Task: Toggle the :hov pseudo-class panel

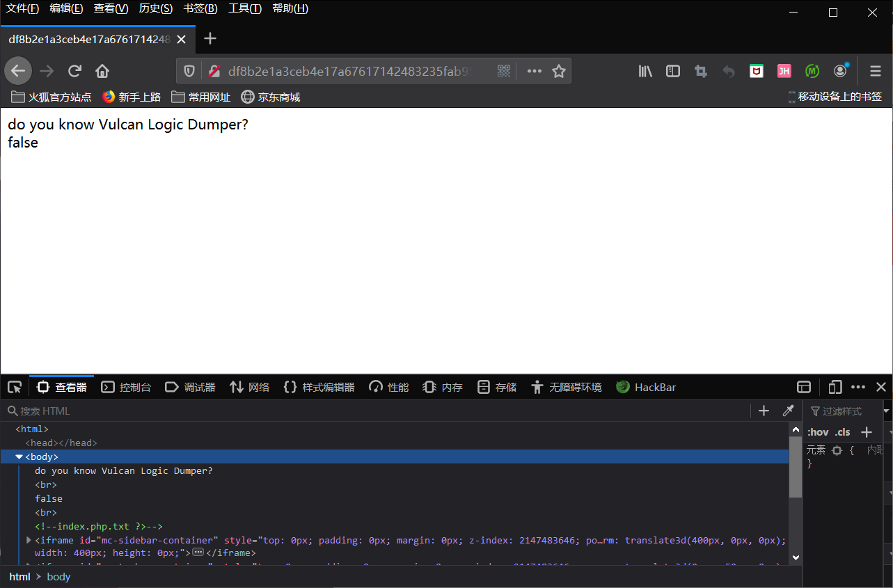Action: tap(818, 432)
